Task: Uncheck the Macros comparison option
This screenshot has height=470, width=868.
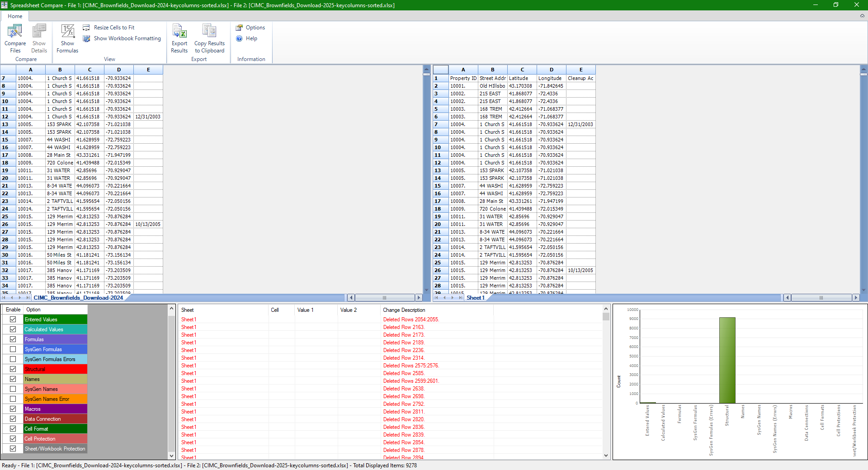Action: [14, 409]
